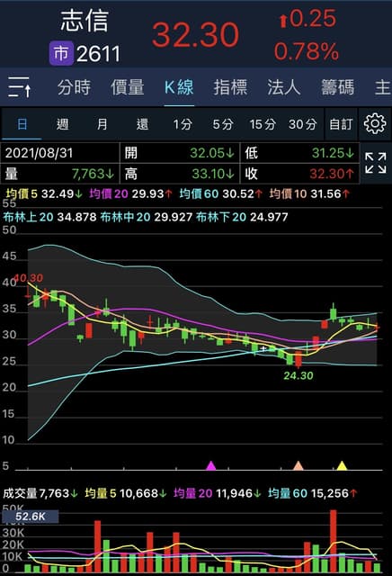
Task: Select the 還 adjusted price option
Action: pos(142,124)
